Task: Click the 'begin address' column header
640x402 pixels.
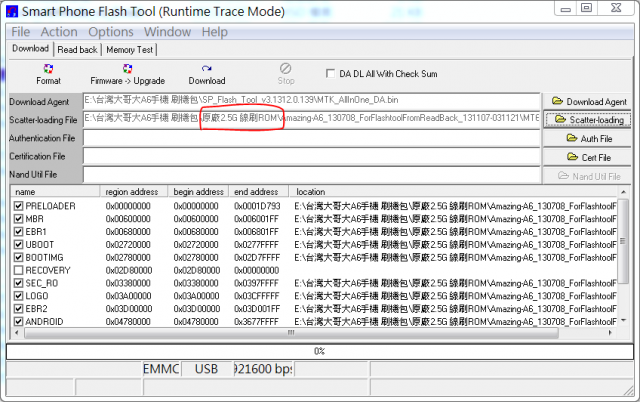Action: coord(199,191)
